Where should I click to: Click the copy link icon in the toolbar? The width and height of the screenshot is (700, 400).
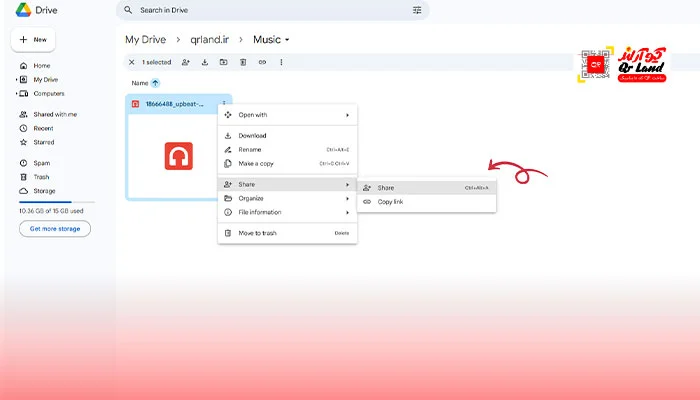pyautogui.click(x=262, y=62)
